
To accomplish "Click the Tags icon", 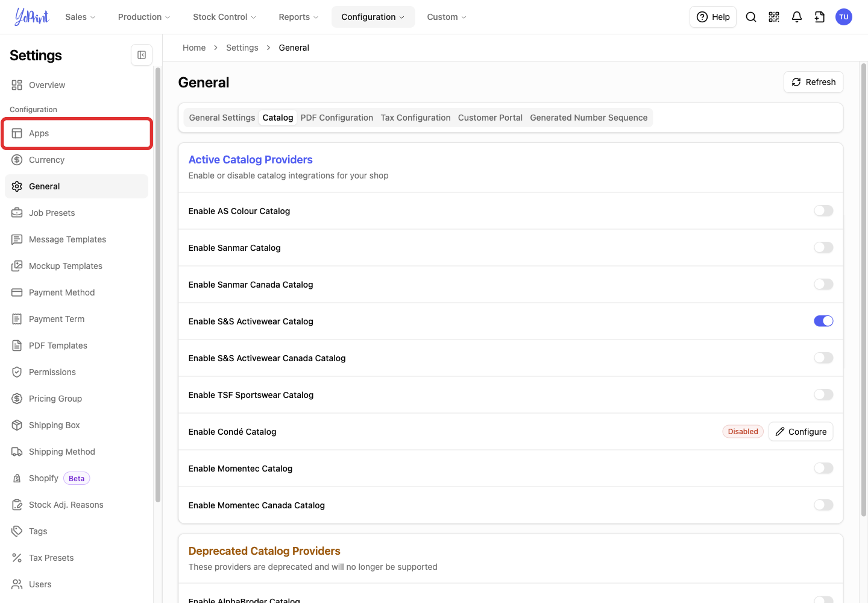I will (17, 531).
